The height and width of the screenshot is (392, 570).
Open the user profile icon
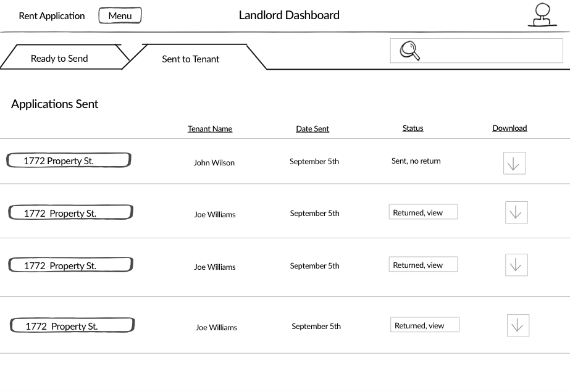click(x=542, y=15)
